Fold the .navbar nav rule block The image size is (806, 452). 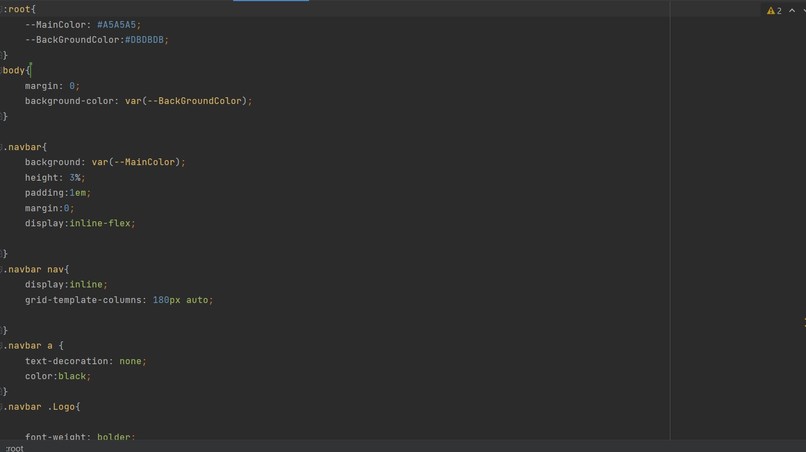[x=2, y=269]
